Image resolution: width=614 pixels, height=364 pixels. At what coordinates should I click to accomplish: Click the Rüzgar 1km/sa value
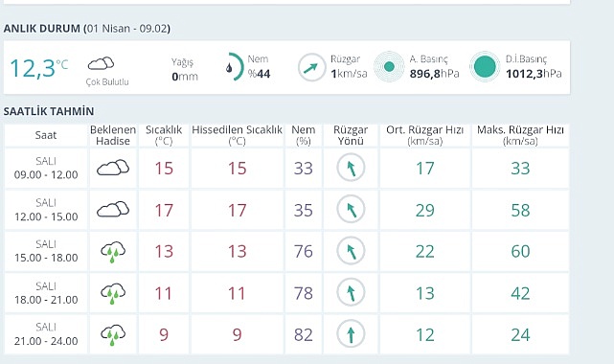pos(349,74)
